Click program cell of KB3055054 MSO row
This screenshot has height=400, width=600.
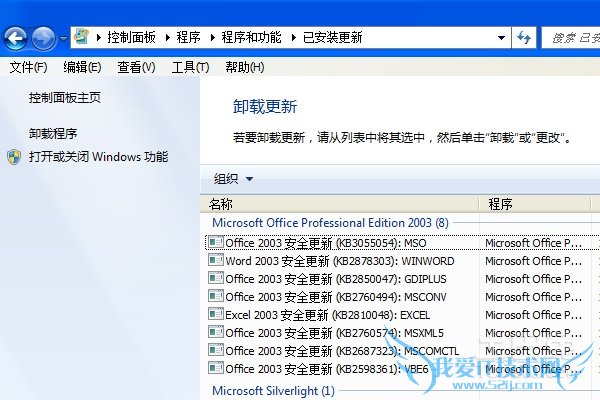tap(533, 243)
